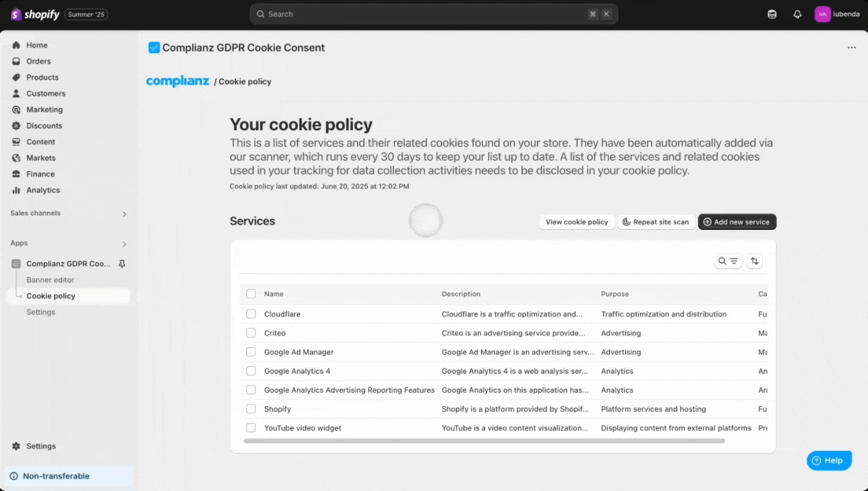The height and width of the screenshot is (491, 868).
Task: Click the info icon beside Non-transferable
Action: pyautogui.click(x=14, y=476)
